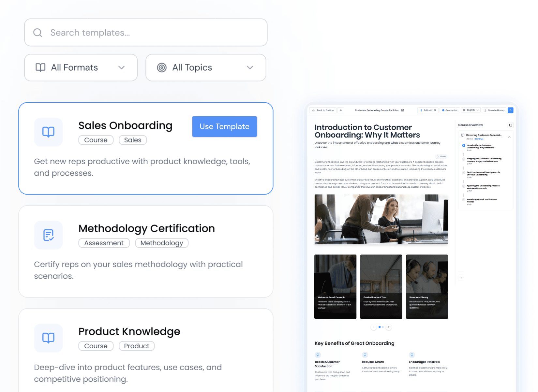538x392 pixels.
Task: Click the edit pencil icon beside course title
Action: (402, 110)
